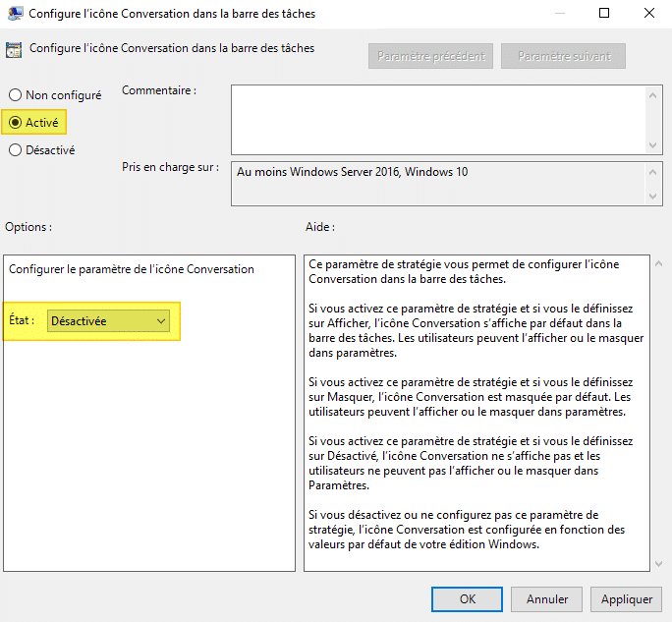The width and height of the screenshot is (672, 622).
Task: Select the Désactivé radio button
Action: [41, 150]
